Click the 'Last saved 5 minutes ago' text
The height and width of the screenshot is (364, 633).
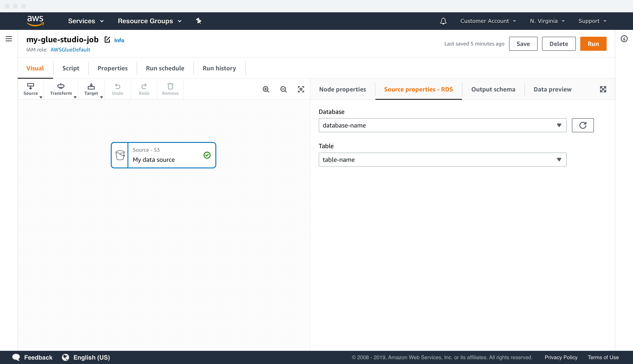pos(474,44)
